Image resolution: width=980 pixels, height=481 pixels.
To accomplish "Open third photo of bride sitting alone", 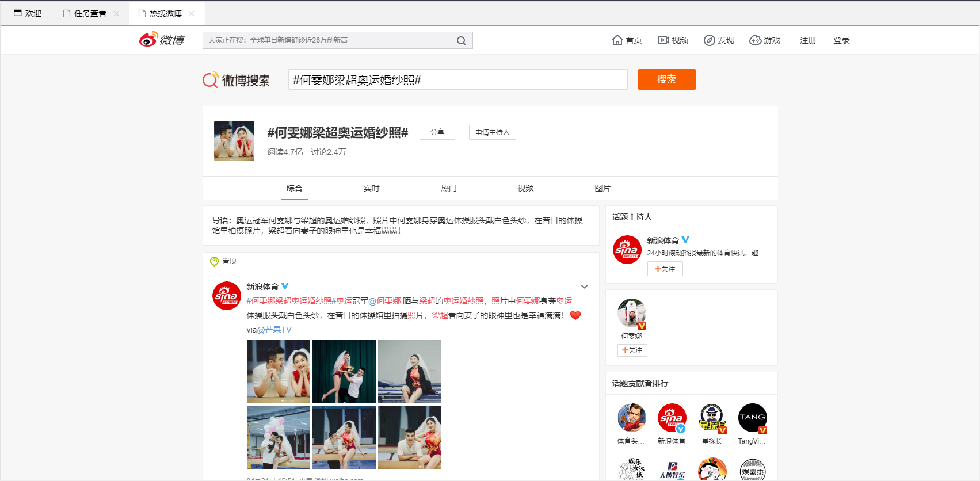I will pos(410,372).
